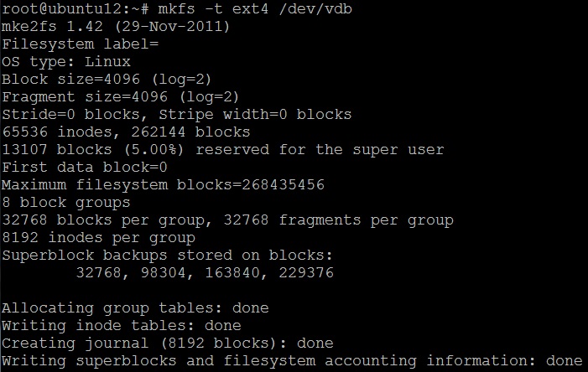The height and width of the screenshot is (372, 588).
Task: Click the 8192 inodes per group line
Action: (x=98, y=238)
